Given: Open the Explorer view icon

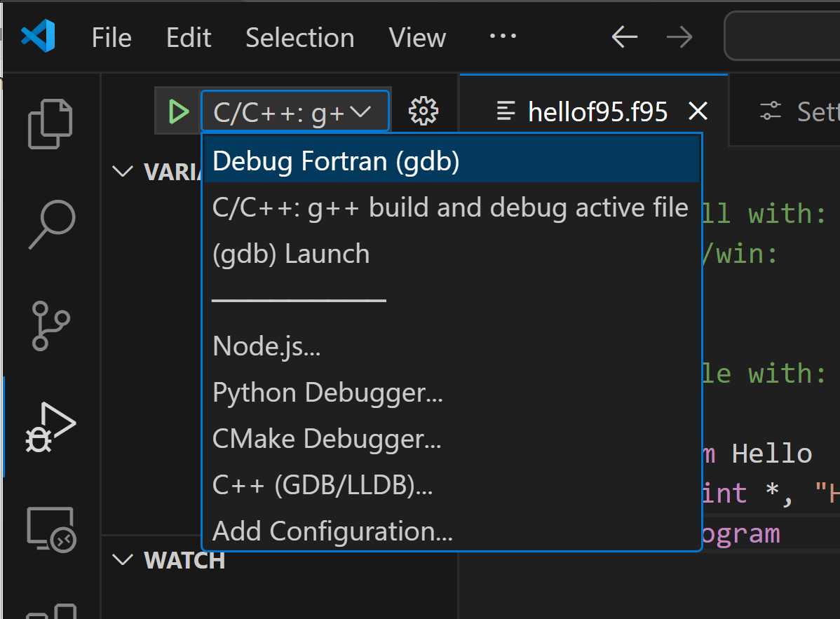Looking at the screenshot, I should [50, 124].
